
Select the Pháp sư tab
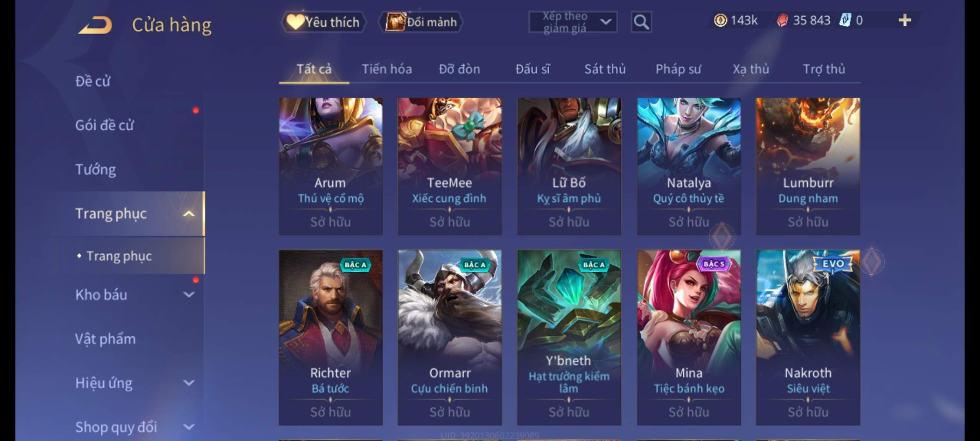[x=678, y=69]
